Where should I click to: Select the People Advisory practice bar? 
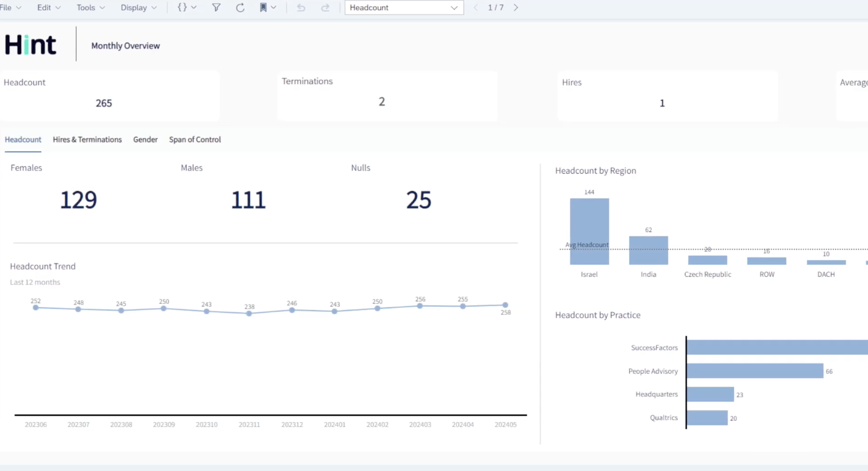(755, 371)
